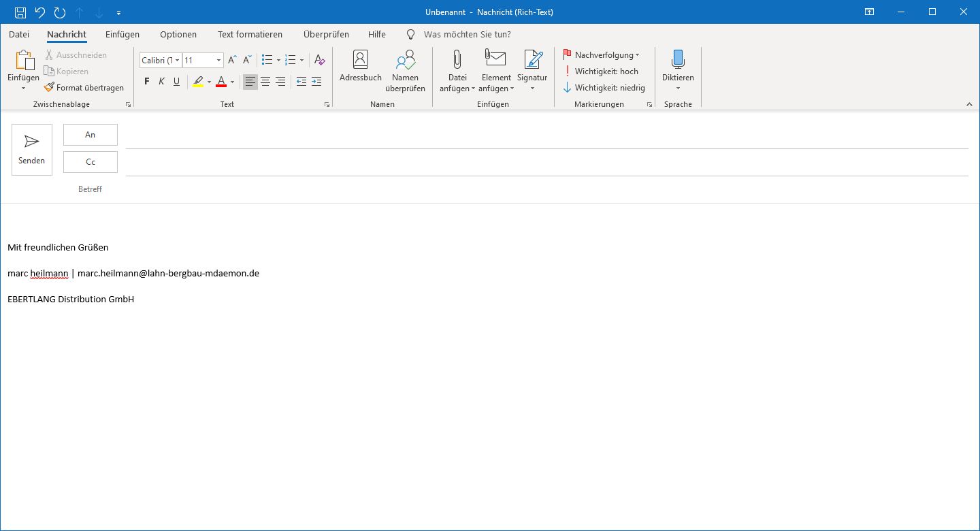Click the An recipient button
Screen dimensions: 980x531
click(91, 135)
